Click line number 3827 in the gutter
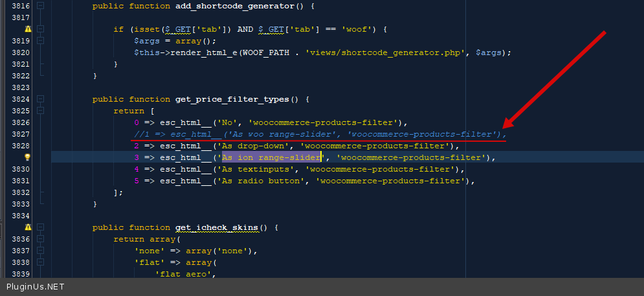The image size is (644, 296). 21,134
